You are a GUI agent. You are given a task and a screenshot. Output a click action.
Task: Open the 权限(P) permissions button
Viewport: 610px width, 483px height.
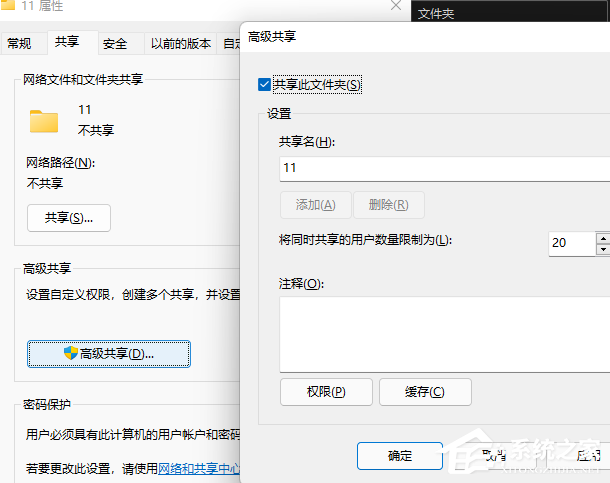[326, 391]
